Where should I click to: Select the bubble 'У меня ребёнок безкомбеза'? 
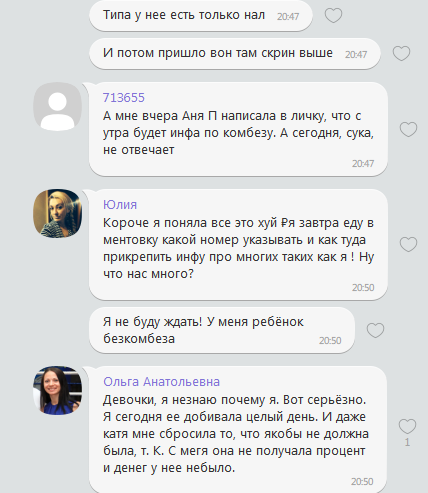coord(222,330)
